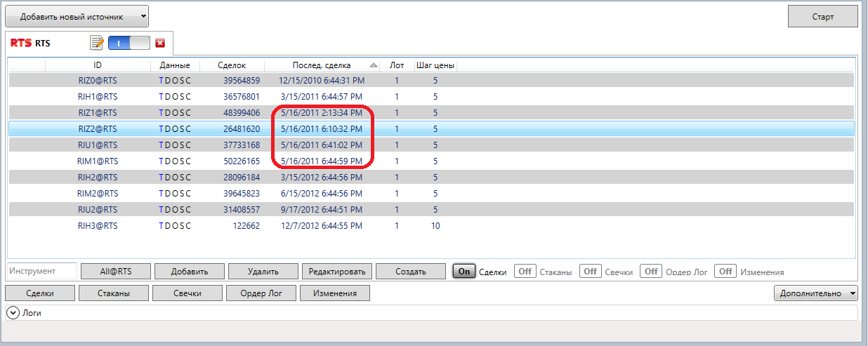Screen dimensions: 868x346
Task: Expand the Логи section
Action: (x=13, y=313)
